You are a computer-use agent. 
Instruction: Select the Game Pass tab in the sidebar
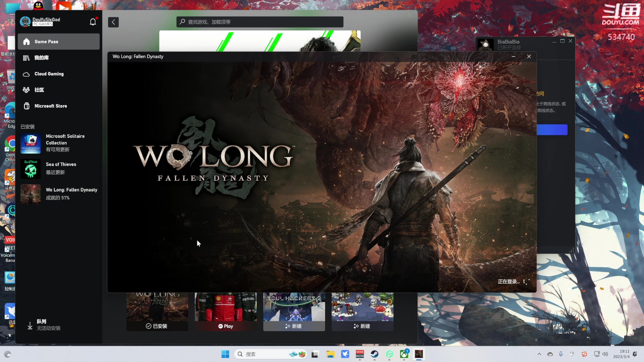click(x=59, y=42)
